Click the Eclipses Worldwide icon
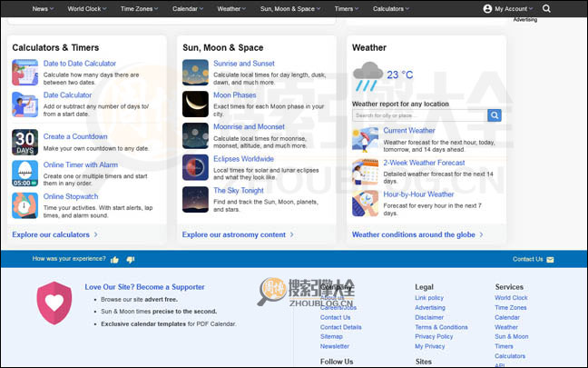This screenshot has height=368, width=588. [x=195, y=167]
